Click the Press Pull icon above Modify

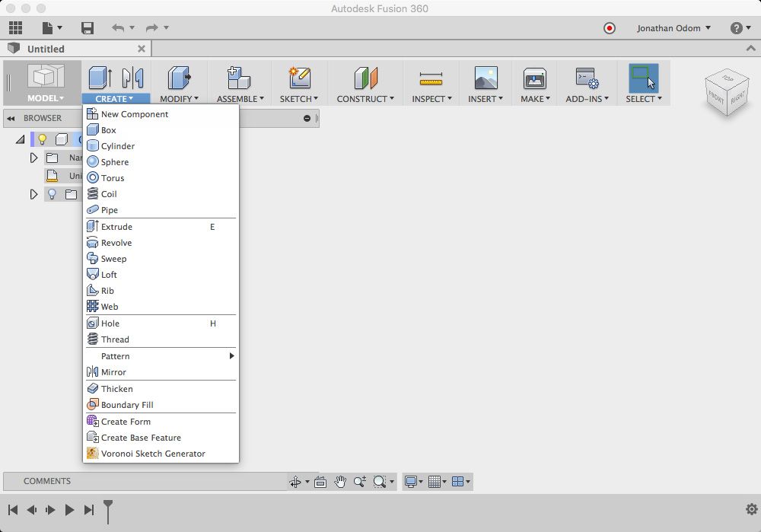179,78
